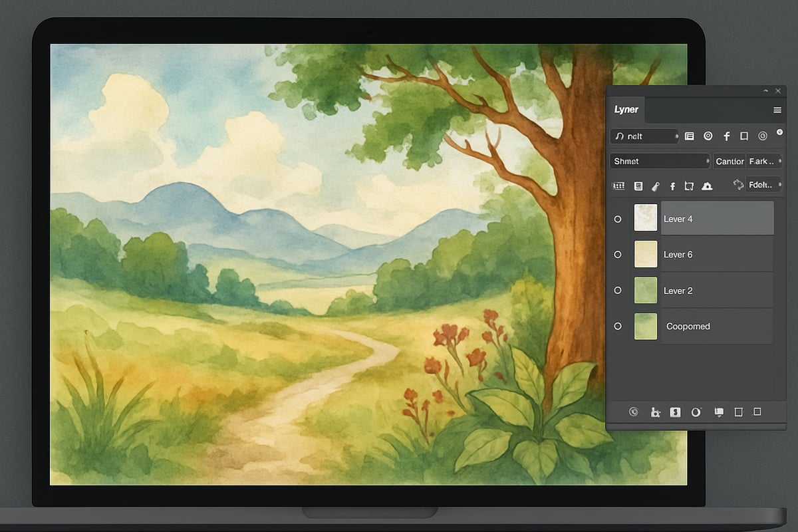This screenshot has width=798, height=532.
Task: Hide the Lever 6 layer
Action: click(618, 255)
